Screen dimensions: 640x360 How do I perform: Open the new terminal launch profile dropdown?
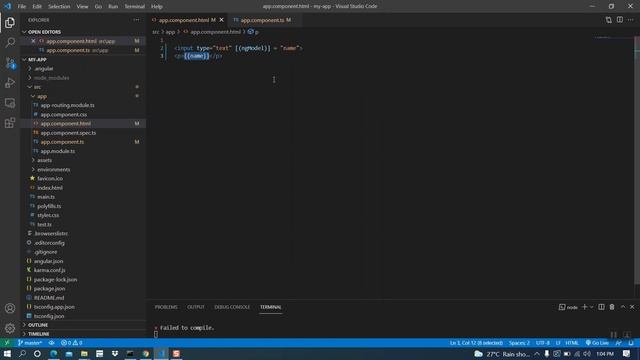coord(591,307)
